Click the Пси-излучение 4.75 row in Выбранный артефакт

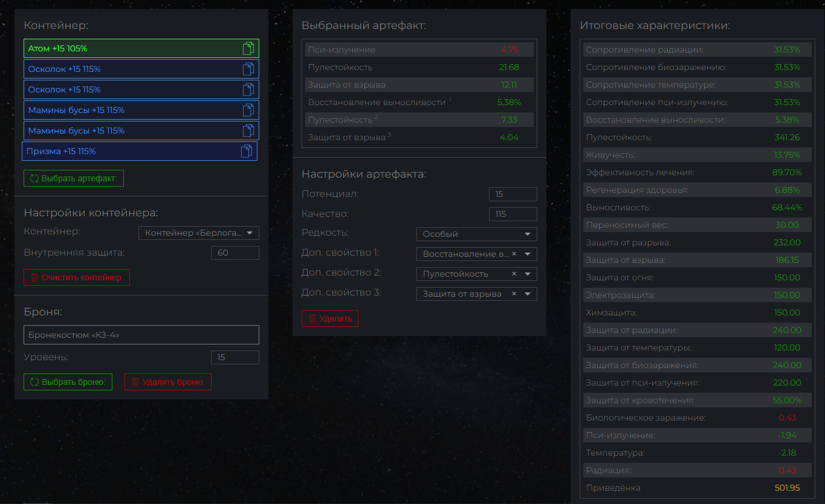coord(419,50)
